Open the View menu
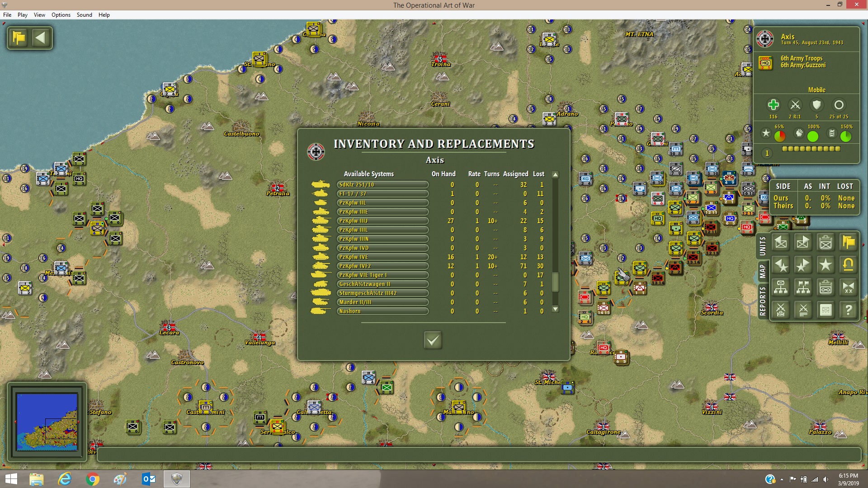The width and height of the screenshot is (868, 488). click(x=39, y=15)
